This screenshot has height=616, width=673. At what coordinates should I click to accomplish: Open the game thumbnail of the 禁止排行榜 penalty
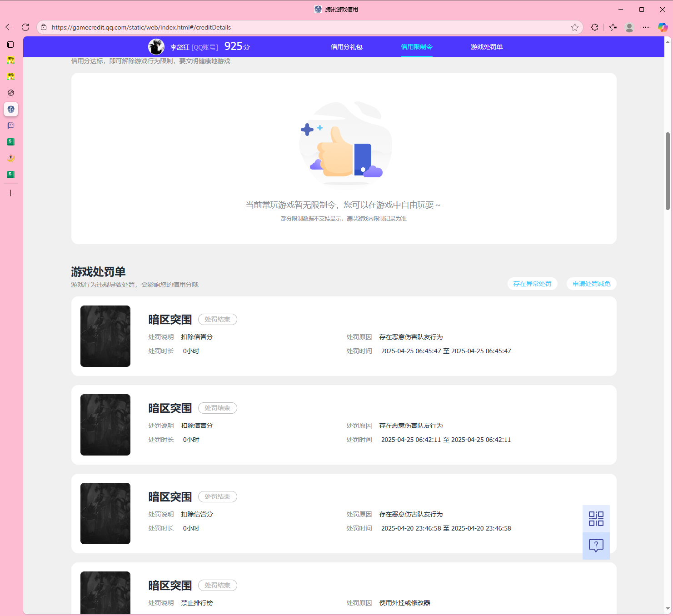point(105,593)
